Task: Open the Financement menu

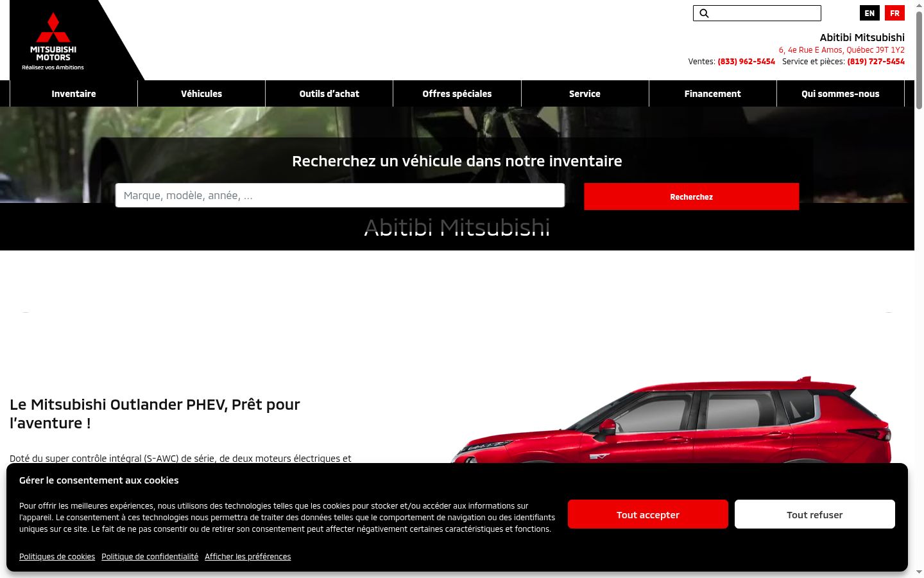Action: [712, 94]
